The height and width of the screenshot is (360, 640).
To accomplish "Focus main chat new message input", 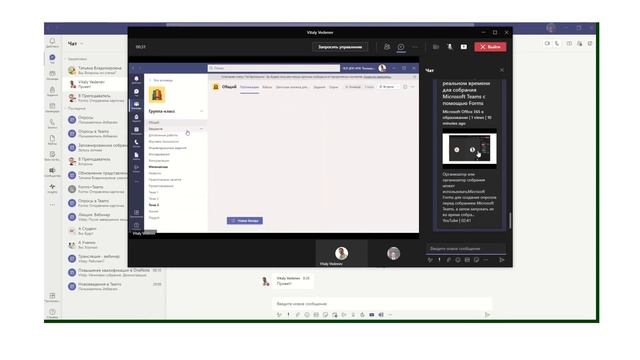I will pyautogui.click(x=382, y=304).
